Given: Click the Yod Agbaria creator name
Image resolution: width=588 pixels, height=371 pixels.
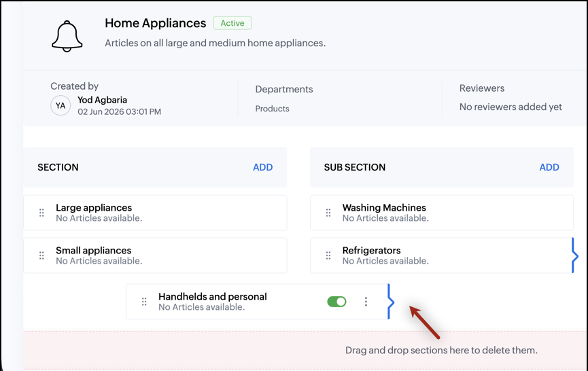Looking at the screenshot, I should 103,100.
